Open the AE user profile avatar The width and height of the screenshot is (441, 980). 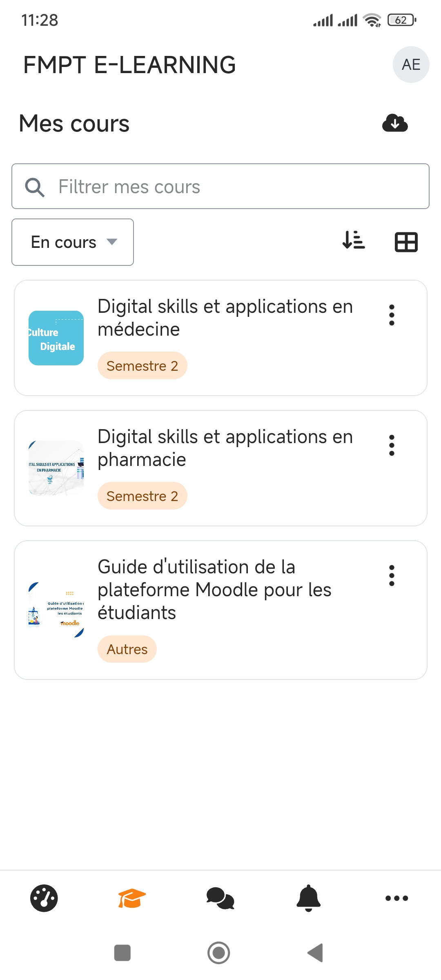point(411,65)
